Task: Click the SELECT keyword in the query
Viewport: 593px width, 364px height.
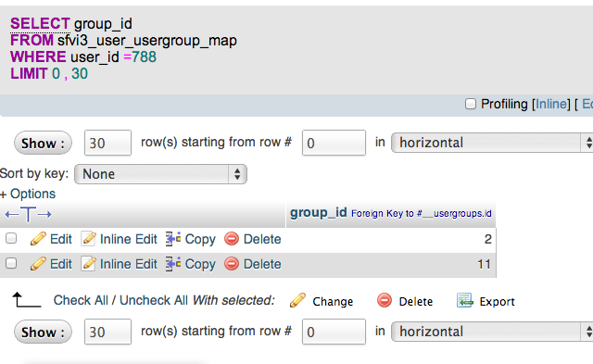Action: click(x=40, y=24)
